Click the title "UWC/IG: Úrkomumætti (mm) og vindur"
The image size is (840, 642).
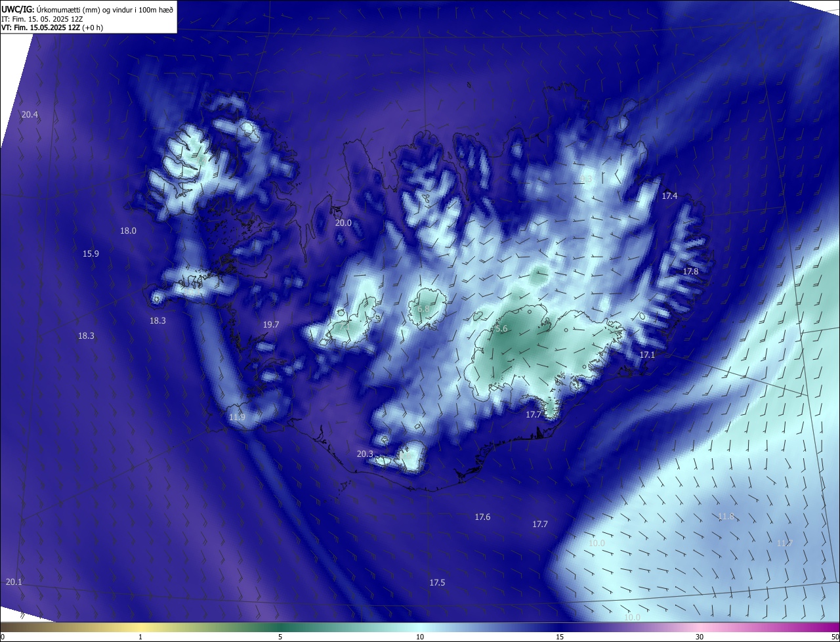87,9
